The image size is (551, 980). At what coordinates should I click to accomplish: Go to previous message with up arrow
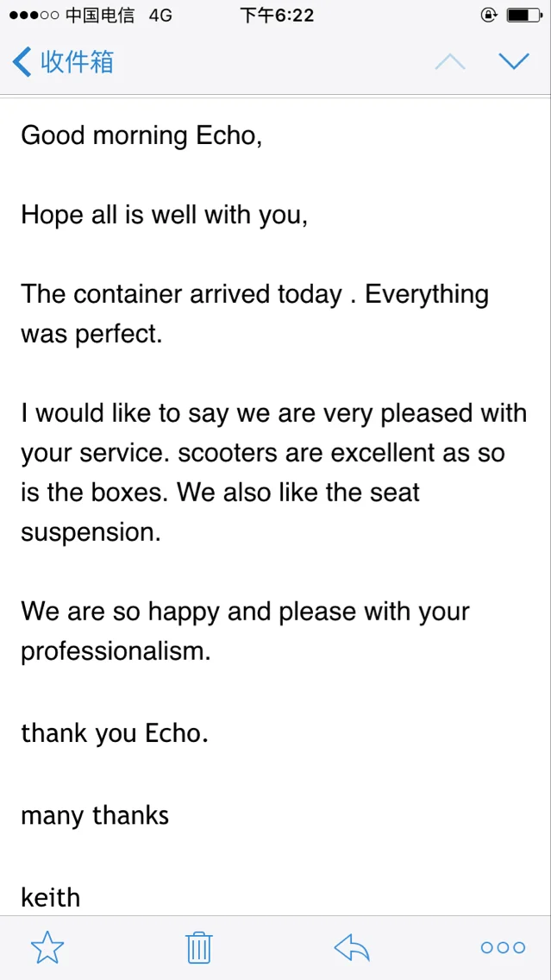[450, 61]
